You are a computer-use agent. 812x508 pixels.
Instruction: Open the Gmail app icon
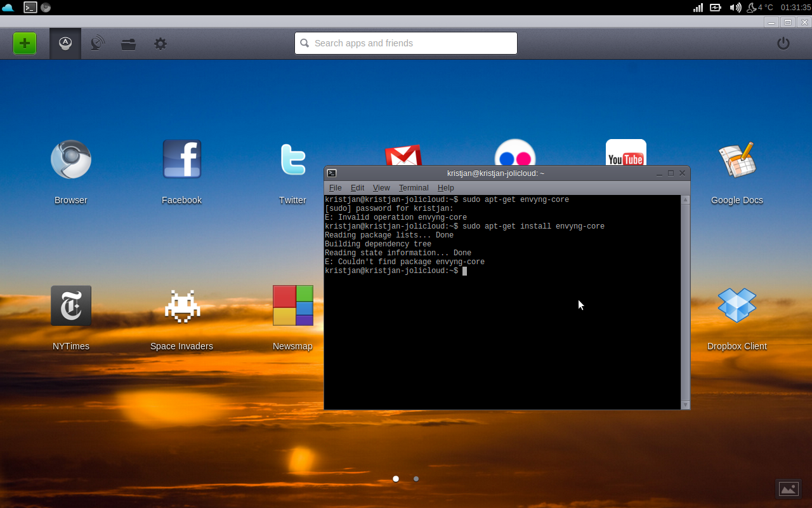point(403,156)
